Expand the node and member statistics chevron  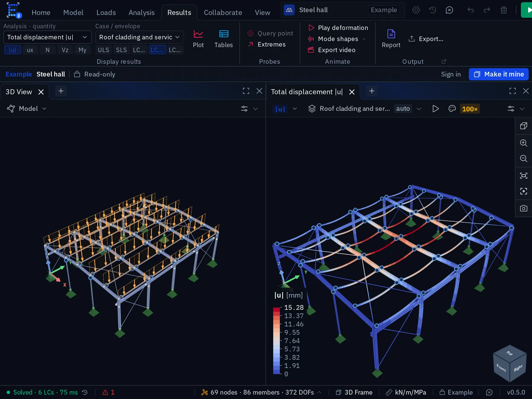tap(319, 392)
